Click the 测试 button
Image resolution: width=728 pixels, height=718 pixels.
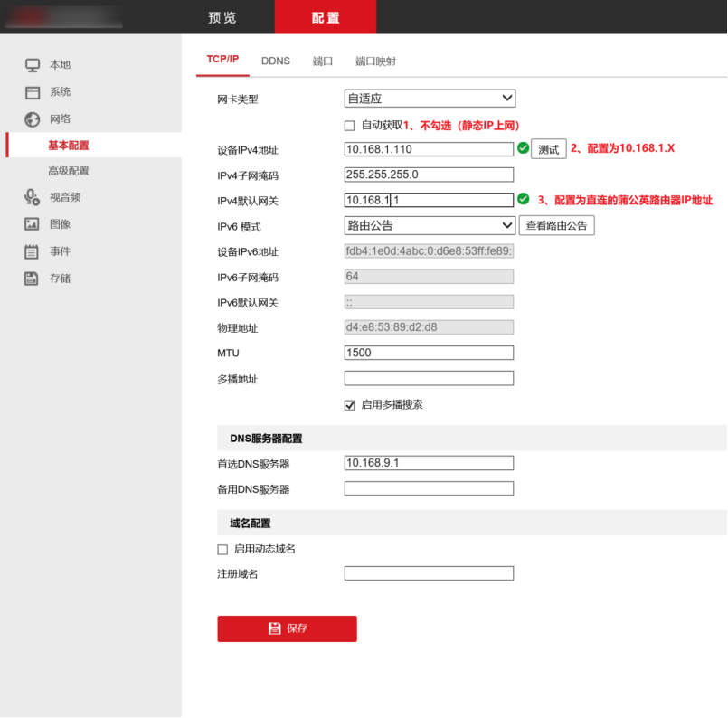coord(548,149)
